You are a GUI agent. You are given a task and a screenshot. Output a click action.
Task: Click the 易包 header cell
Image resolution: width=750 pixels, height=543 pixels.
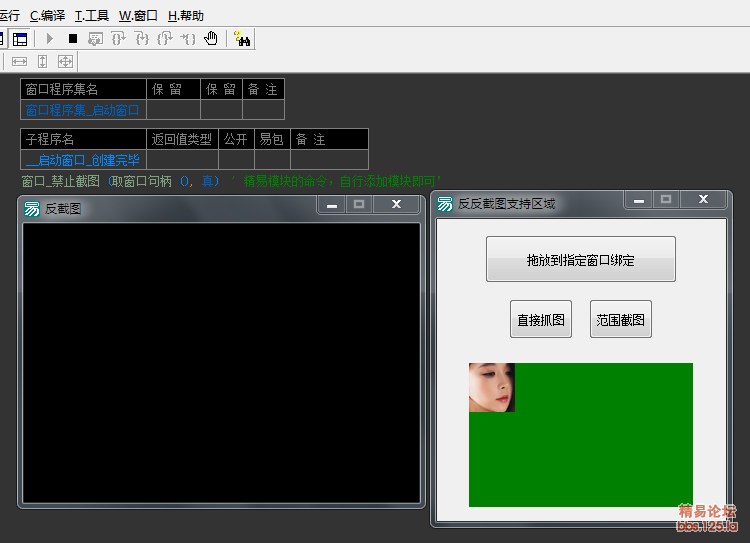pyautogui.click(x=272, y=139)
